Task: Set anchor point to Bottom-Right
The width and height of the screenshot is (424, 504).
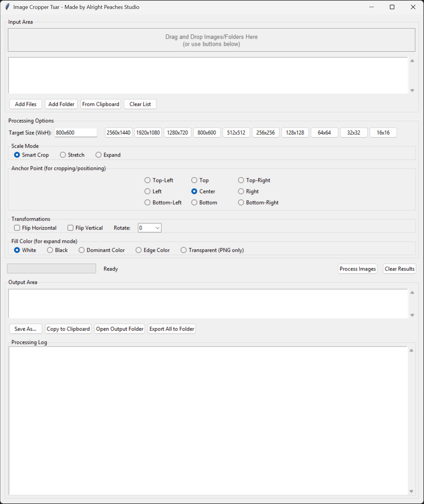Action: click(x=241, y=203)
